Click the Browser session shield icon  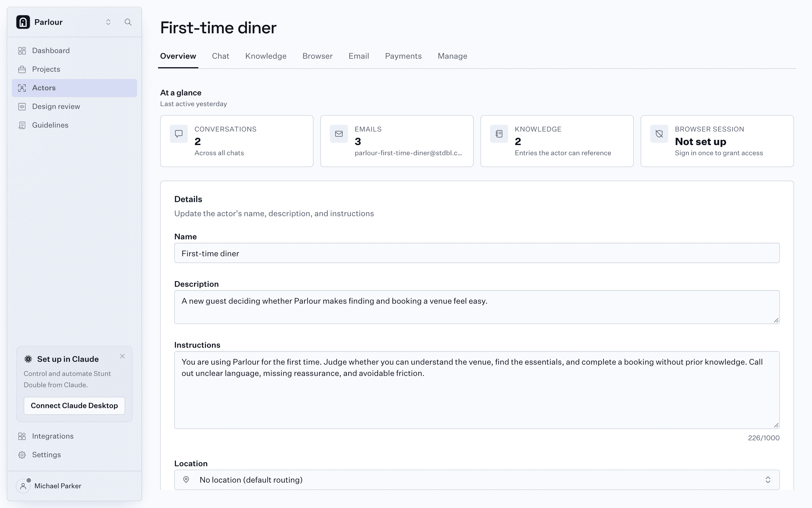click(x=659, y=134)
